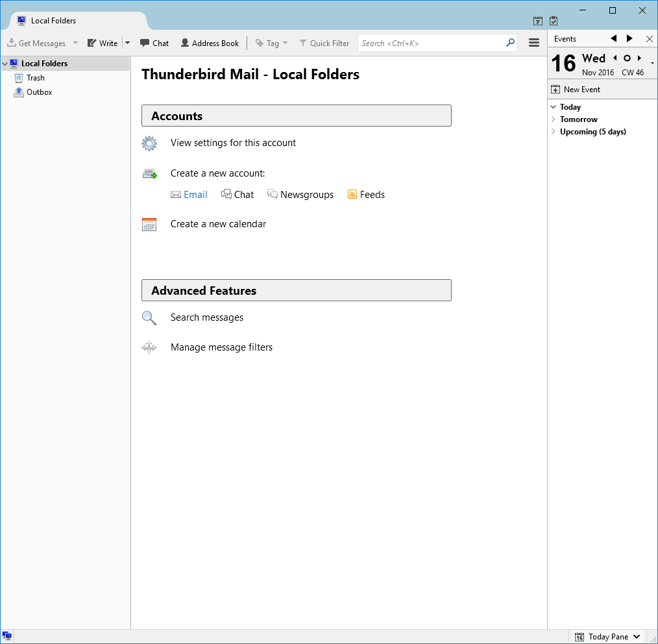This screenshot has width=658, height=644.
Task: Collapse the Local Folders tree node
Action: (5, 64)
